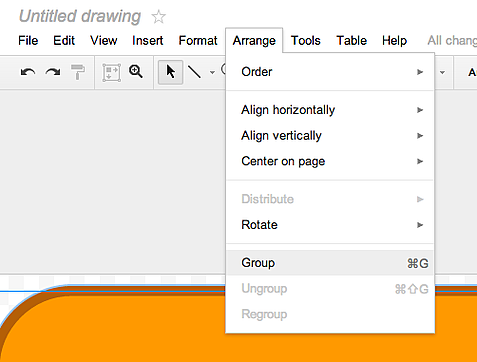Activate the Select arrow tool
This screenshot has height=362, width=477.
170,72
